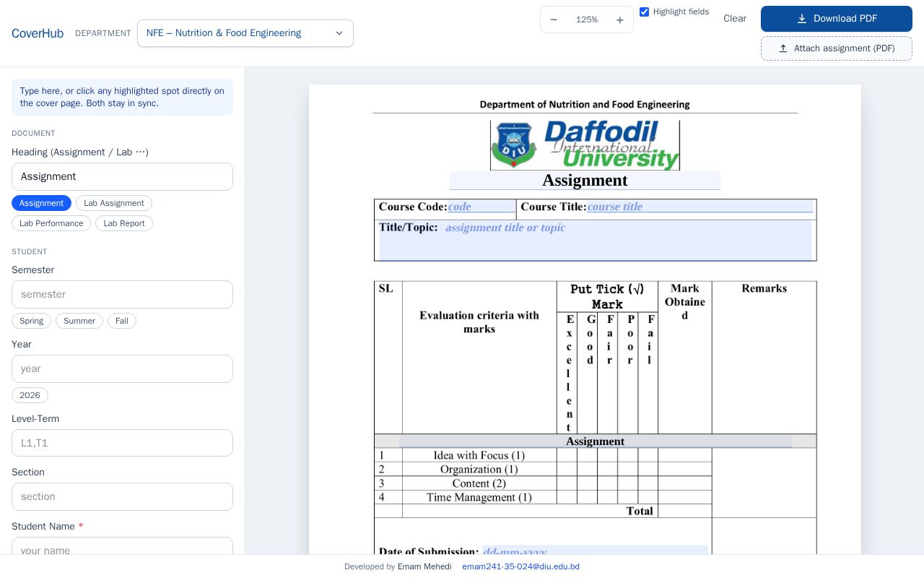
Task: Focus the Semester input field
Action: pos(122,294)
